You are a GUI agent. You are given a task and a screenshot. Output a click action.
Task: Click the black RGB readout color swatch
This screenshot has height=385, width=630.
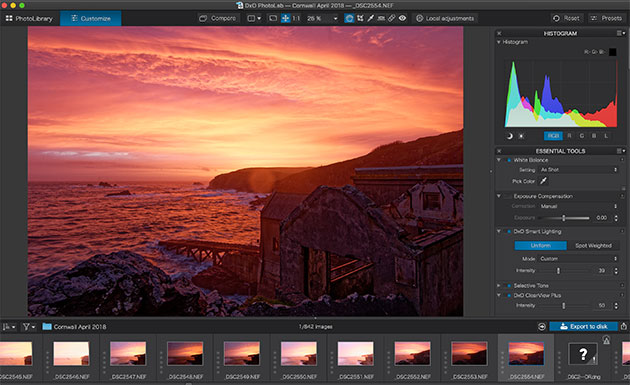coord(612,52)
